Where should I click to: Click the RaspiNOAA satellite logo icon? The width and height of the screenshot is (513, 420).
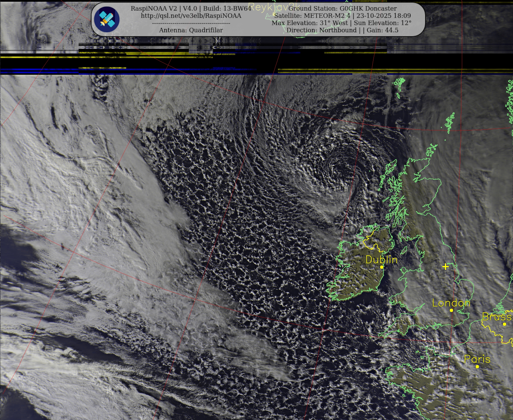(107, 19)
